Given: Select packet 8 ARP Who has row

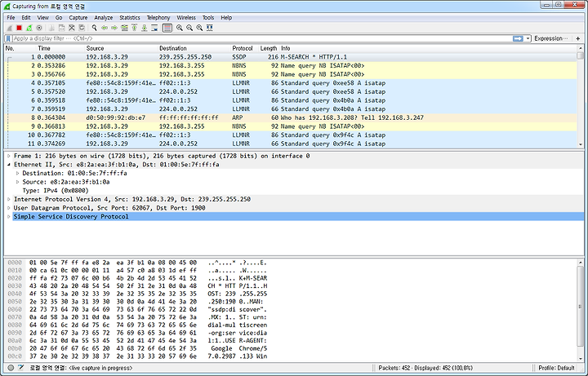Looking at the screenshot, I should coord(291,117).
